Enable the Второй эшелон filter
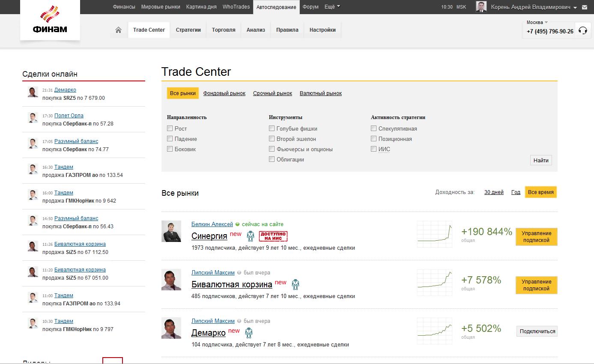The height and width of the screenshot is (364, 594). 272,138
